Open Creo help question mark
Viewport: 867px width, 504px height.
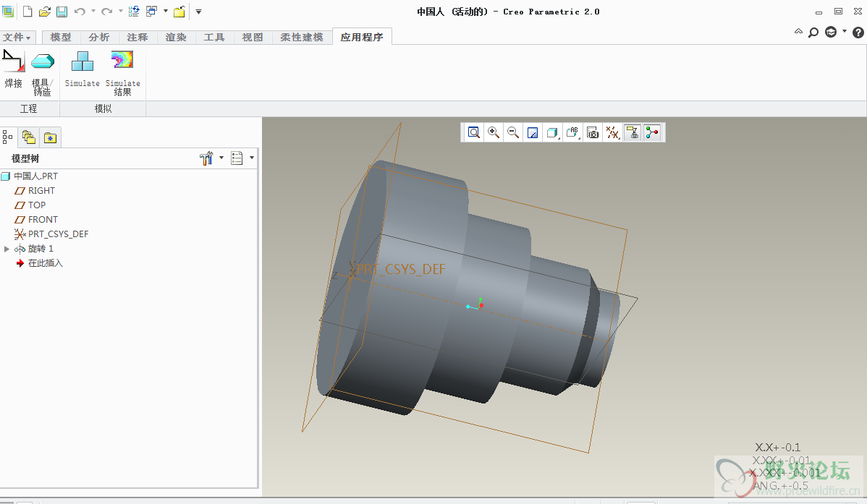tap(858, 33)
